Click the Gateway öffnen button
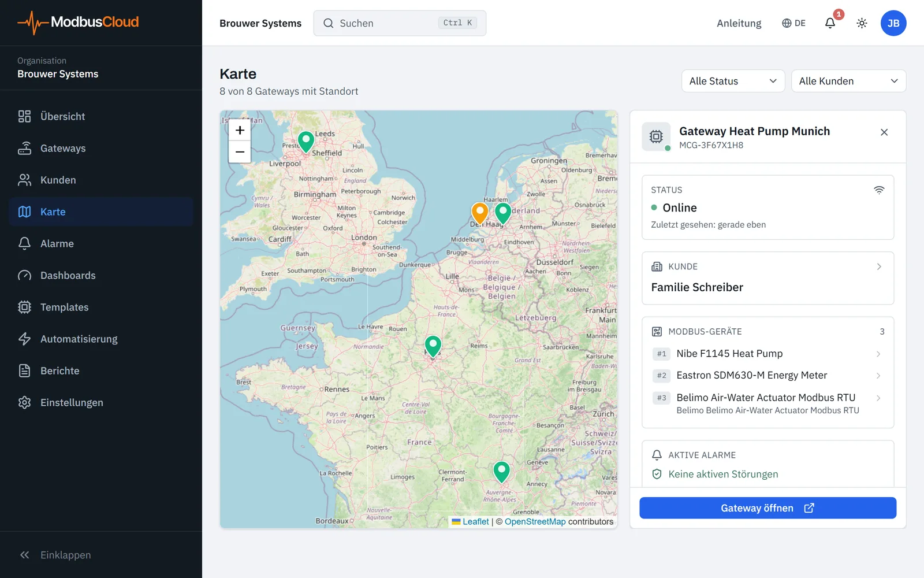The height and width of the screenshot is (578, 924). click(767, 508)
